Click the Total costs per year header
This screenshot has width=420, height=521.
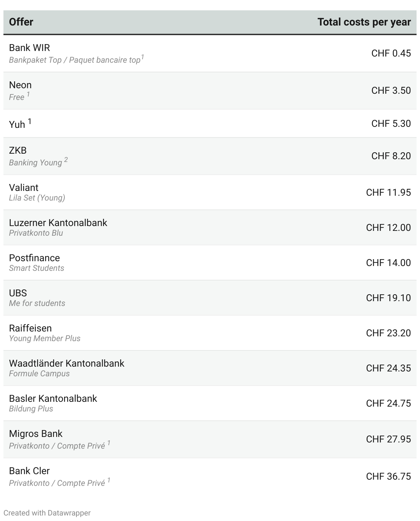click(x=364, y=22)
